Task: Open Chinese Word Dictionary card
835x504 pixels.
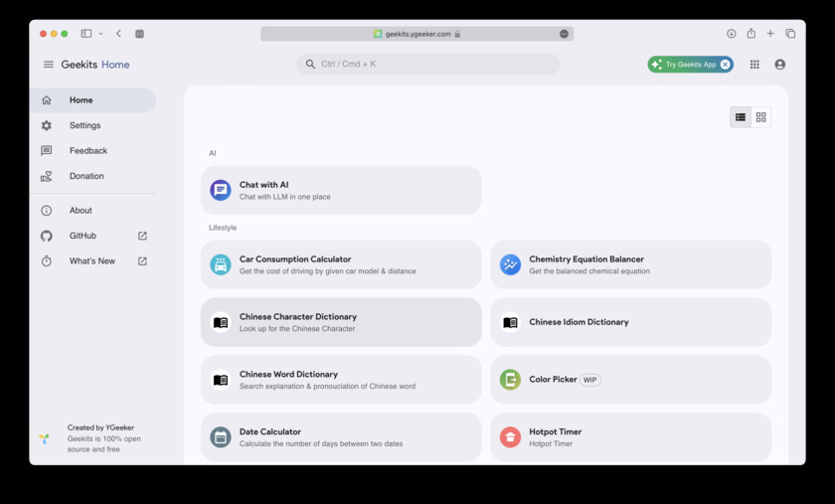Action: (341, 380)
